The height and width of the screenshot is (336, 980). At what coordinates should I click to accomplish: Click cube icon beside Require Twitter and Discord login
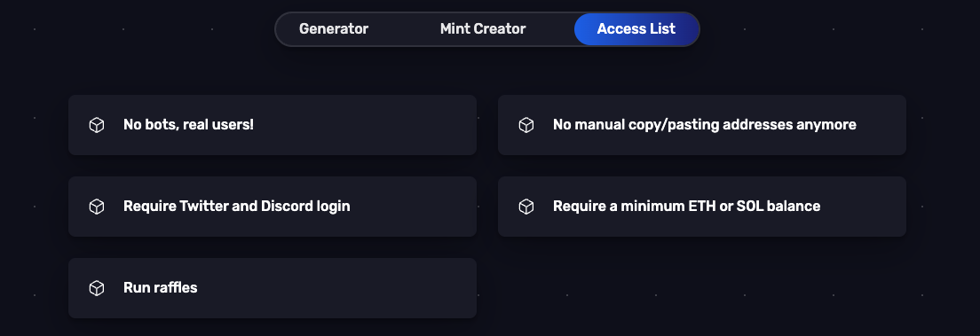tap(96, 206)
